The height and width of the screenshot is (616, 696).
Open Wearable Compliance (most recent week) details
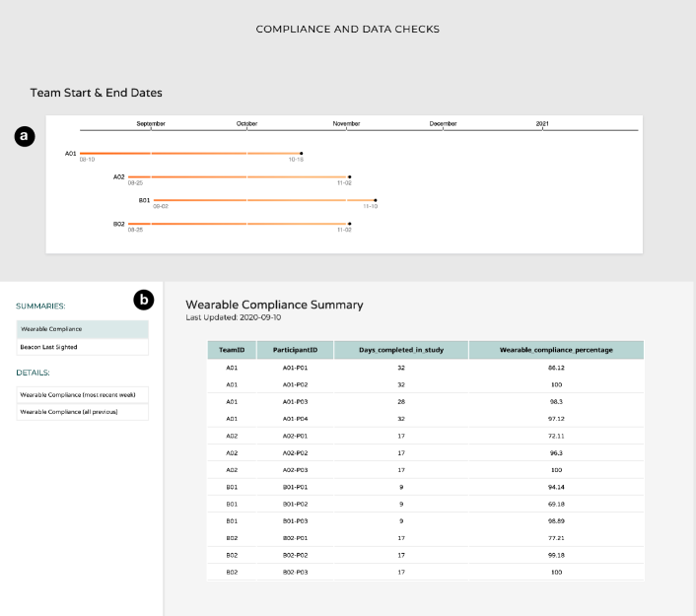(82, 393)
